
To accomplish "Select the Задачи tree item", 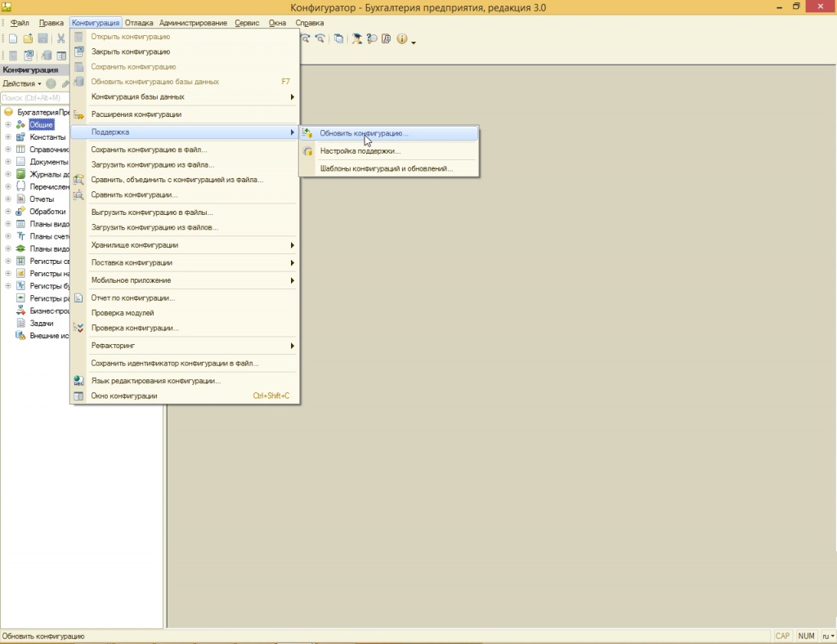I will point(42,324).
